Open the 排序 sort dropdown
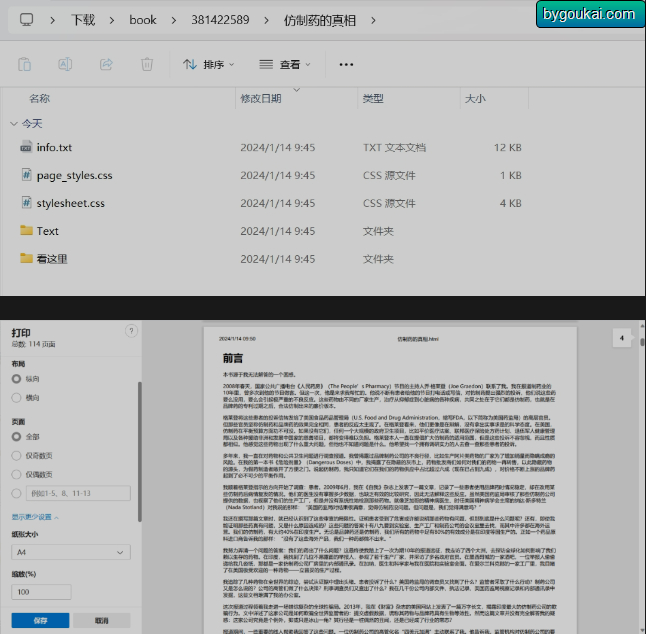This screenshot has height=634, width=646. 208,65
